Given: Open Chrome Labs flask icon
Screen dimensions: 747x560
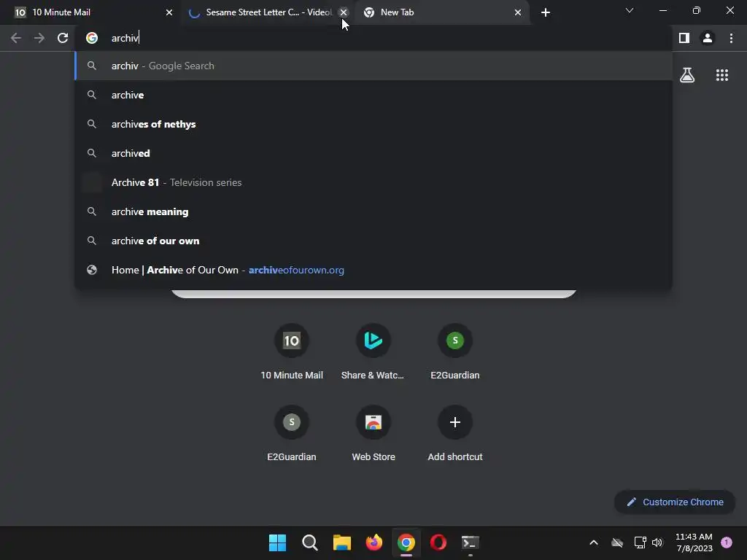Looking at the screenshot, I should click(x=687, y=75).
